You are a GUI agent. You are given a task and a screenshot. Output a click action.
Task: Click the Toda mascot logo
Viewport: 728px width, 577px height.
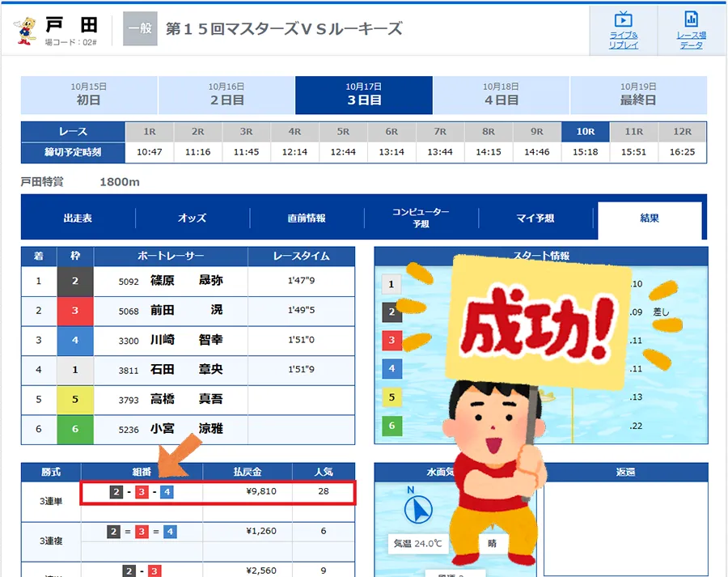tap(26, 31)
